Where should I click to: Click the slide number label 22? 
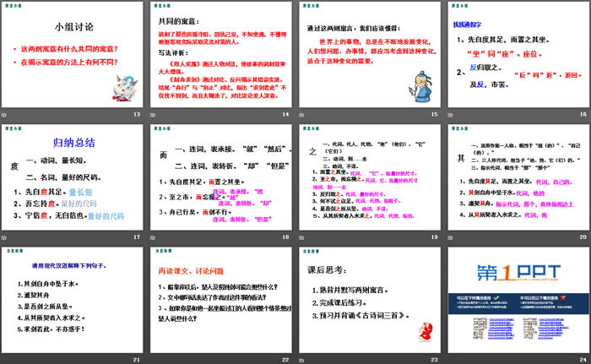(285, 360)
